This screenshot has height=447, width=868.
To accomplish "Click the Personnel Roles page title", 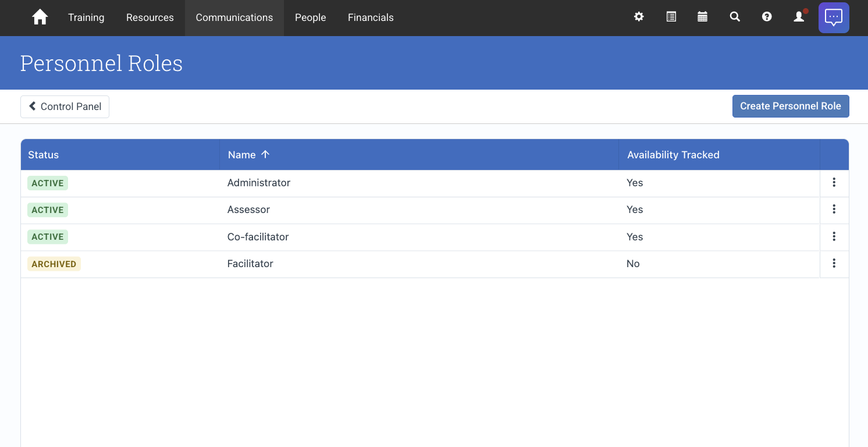I will pyautogui.click(x=102, y=63).
